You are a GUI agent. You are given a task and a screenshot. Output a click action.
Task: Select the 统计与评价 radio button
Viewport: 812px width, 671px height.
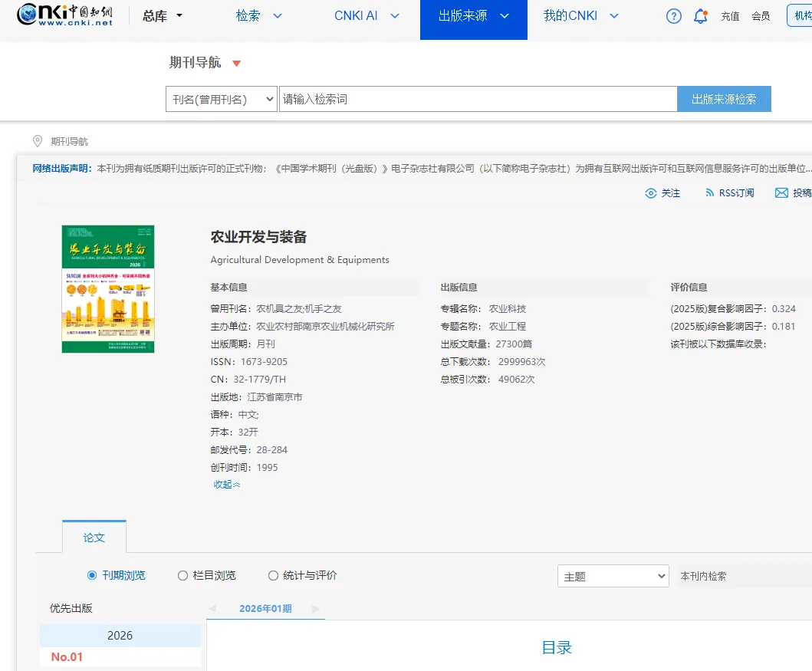tap(273, 575)
